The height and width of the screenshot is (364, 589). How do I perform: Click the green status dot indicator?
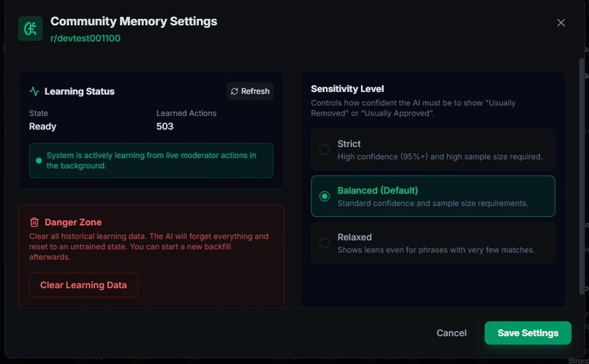click(x=39, y=161)
